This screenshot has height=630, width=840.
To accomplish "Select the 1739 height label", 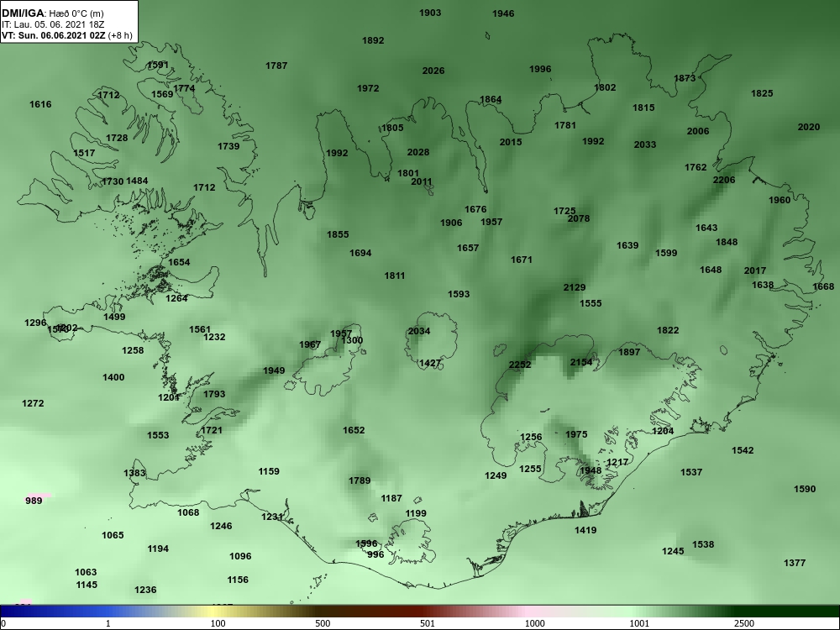I will (228, 146).
